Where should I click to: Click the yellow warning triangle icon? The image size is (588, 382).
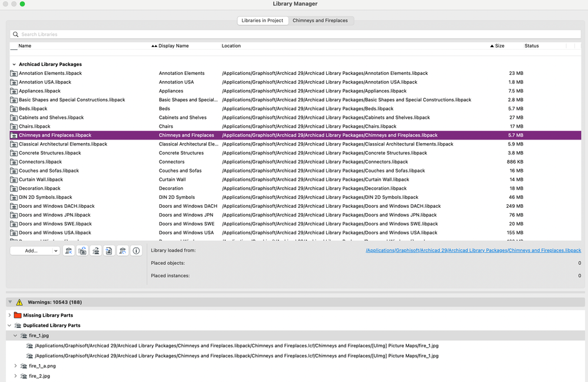coord(19,302)
